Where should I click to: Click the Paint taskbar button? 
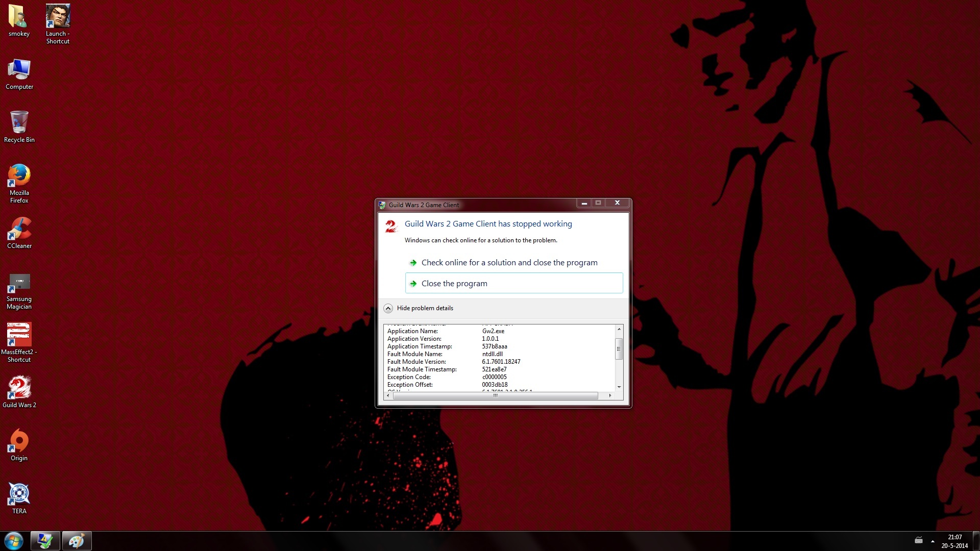77,541
